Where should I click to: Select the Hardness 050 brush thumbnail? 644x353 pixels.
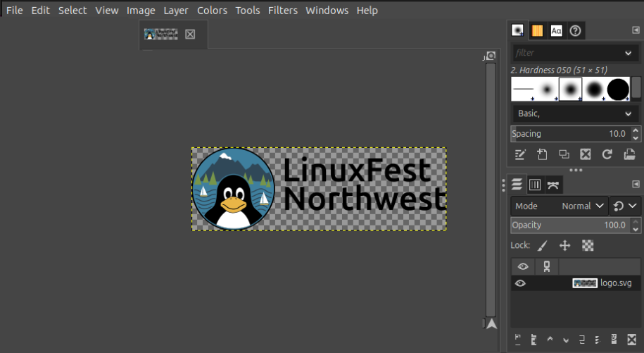click(x=571, y=89)
